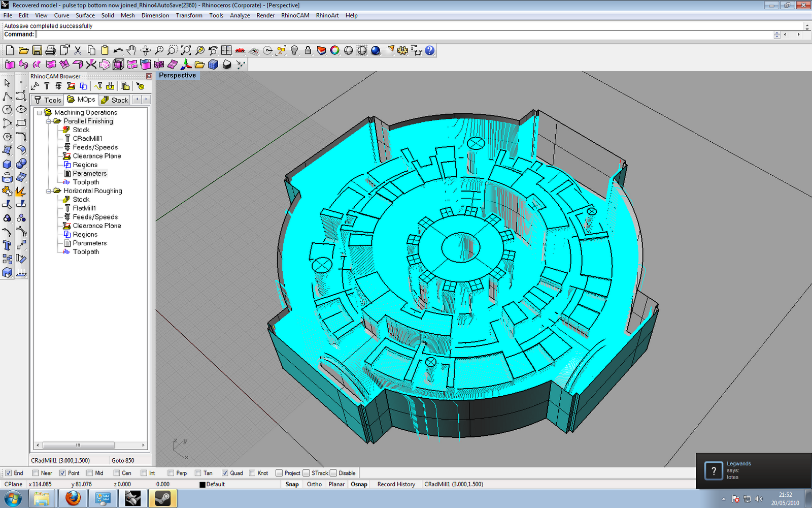812x508 pixels.
Task: Cut selection with the scissors icon
Action: [78, 50]
